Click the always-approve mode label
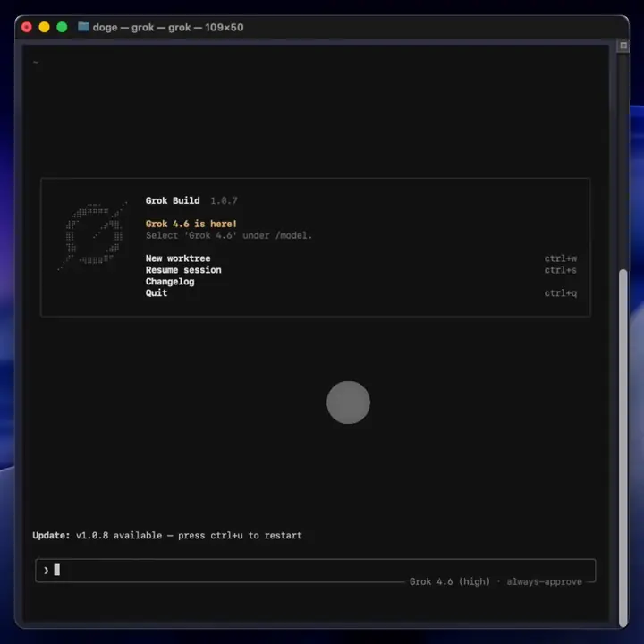The height and width of the screenshot is (644, 644). [544, 581]
